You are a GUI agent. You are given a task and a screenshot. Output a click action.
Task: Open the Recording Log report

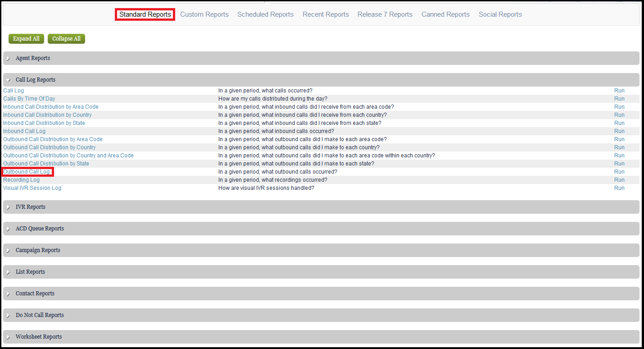[21, 180]
